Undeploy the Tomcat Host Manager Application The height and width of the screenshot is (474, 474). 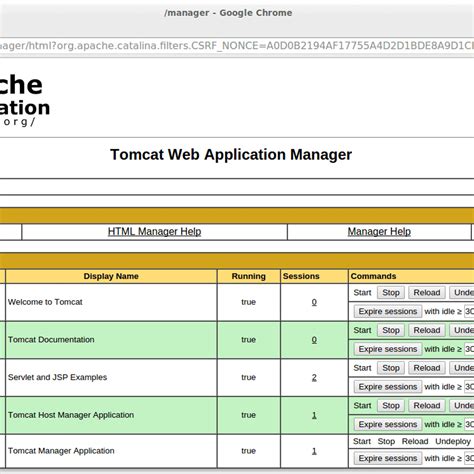[462, 406]
